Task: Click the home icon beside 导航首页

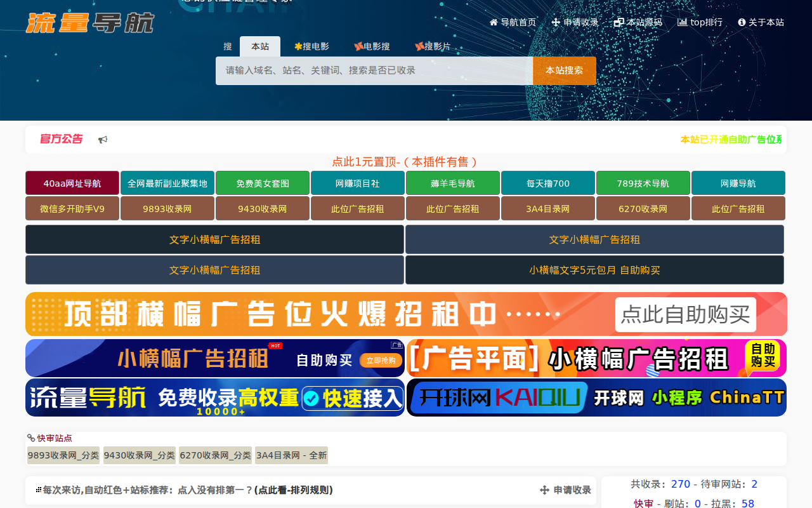Action: (x=492, y=22)
